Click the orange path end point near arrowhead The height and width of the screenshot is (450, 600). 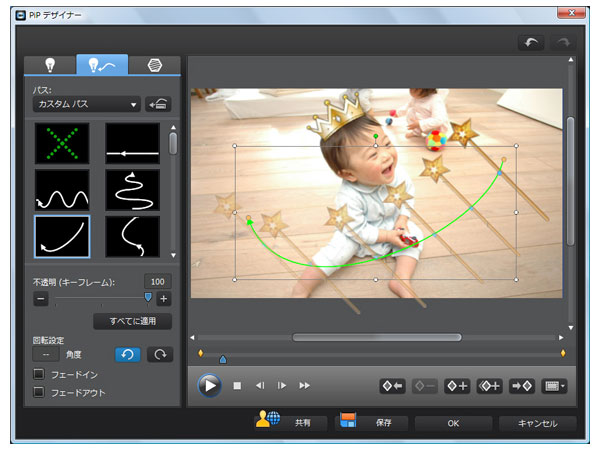[248, 218]
